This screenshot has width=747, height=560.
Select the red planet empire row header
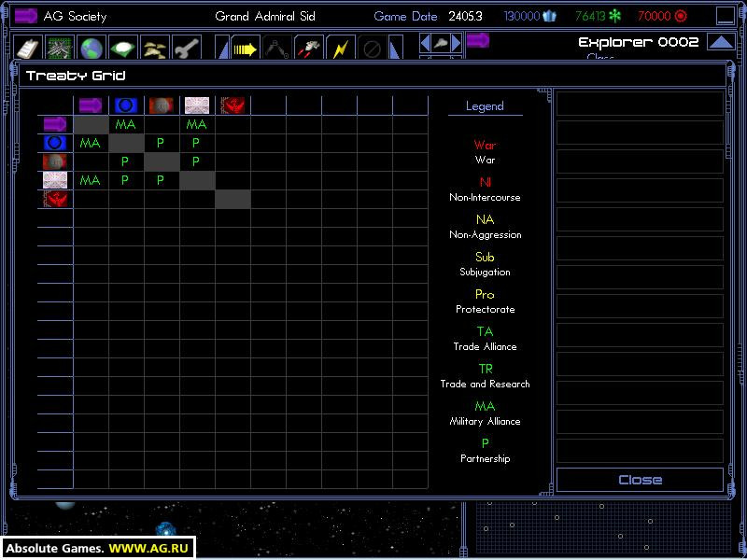click(55, 161)
